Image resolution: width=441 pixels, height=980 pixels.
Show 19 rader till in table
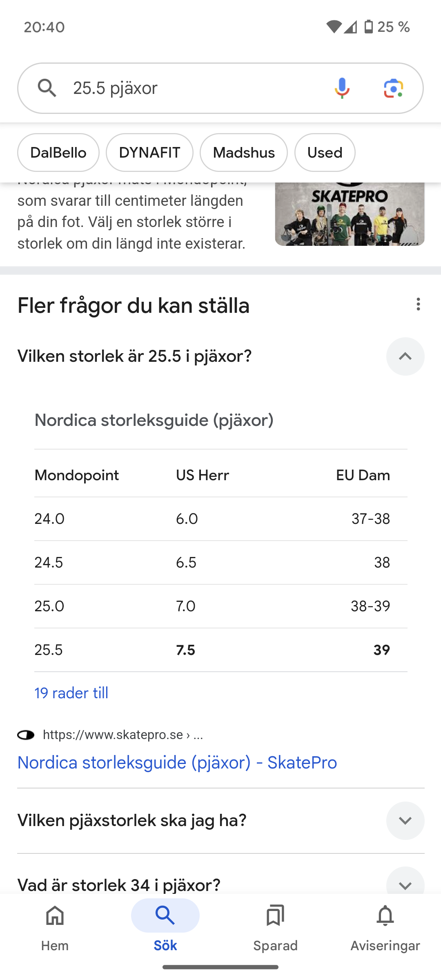pyautogui.click(x=71, y=693)
